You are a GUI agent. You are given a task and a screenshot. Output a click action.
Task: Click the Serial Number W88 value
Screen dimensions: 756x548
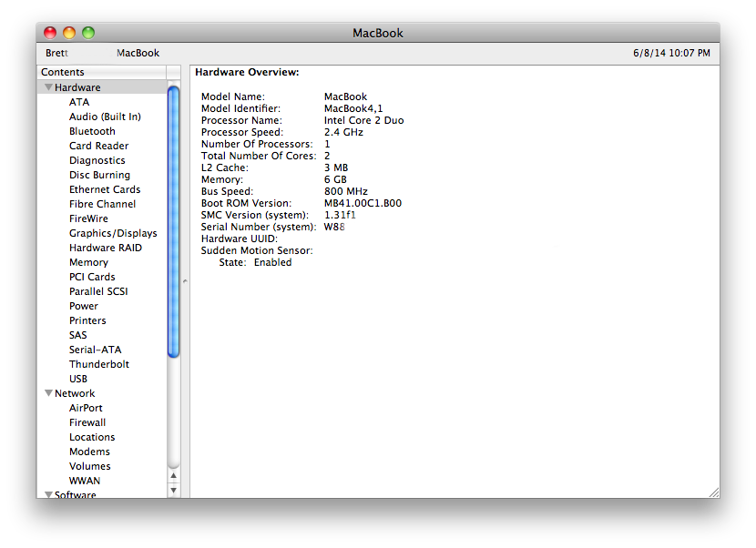334,227
